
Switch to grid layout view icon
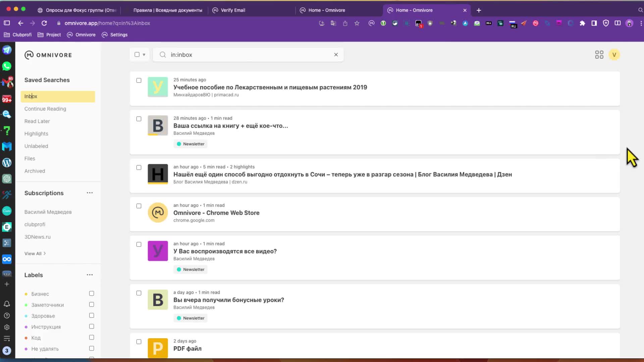pyautogui.click(x=599, y=55)
